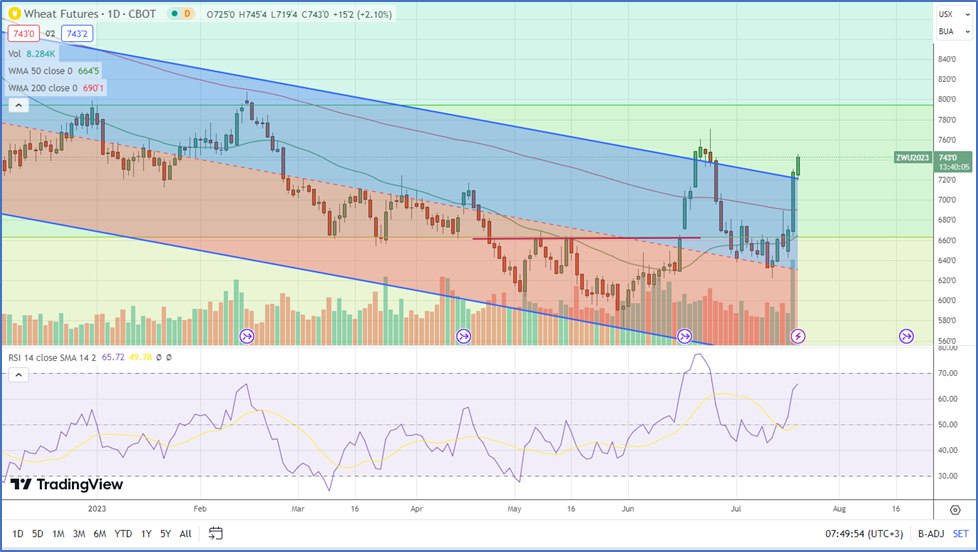The height and width of the screenshot is (552, 978).
Task: Click the green market status dot
Action: [174, 14]
